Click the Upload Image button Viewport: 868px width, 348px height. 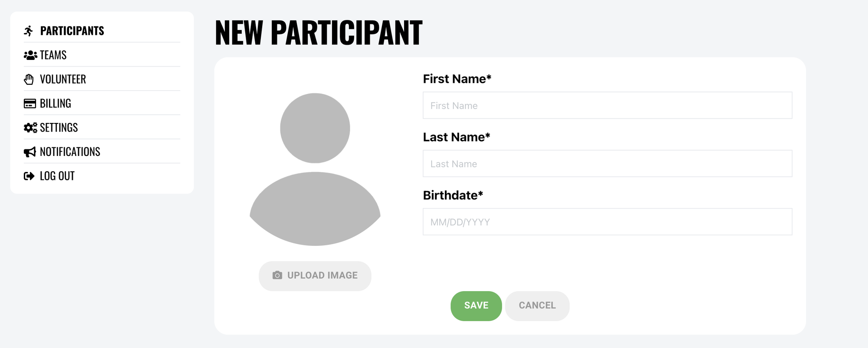click(315, 276)
